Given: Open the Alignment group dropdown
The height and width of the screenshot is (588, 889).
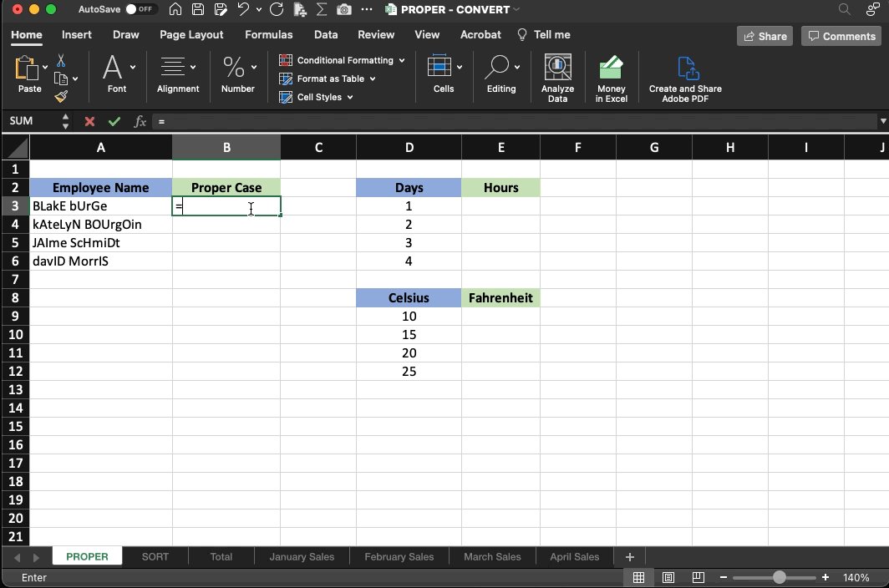Looking at the screenshot, I should tap(193, 67).
